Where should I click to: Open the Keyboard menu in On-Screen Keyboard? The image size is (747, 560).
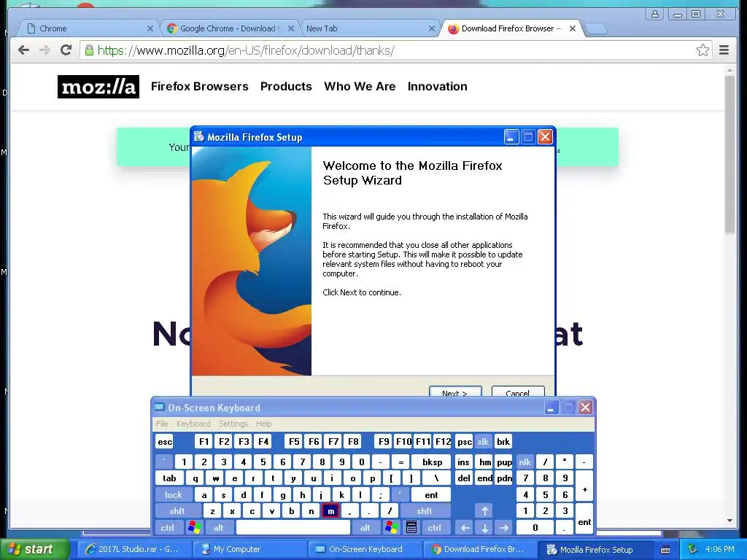point(193,424)
